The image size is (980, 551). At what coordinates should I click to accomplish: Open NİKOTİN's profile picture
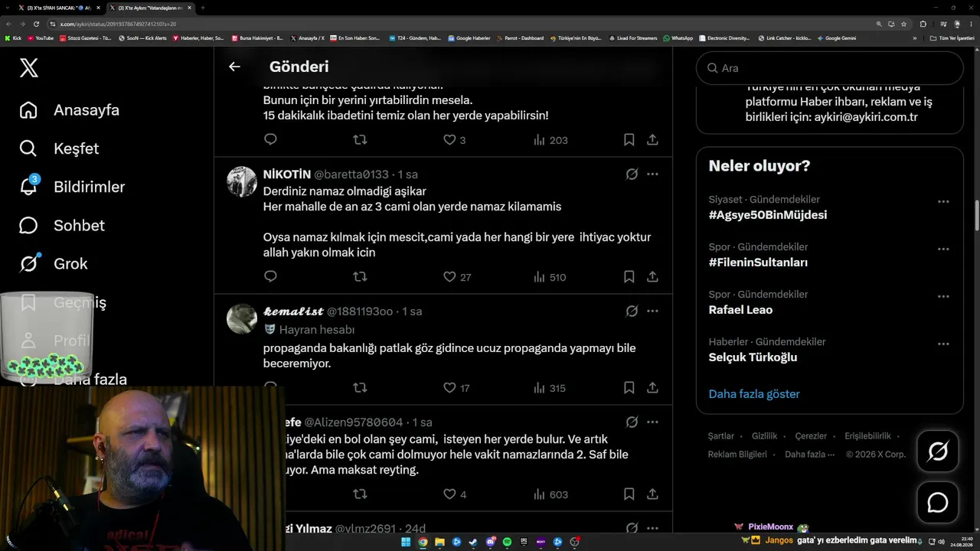coord(242,181)
